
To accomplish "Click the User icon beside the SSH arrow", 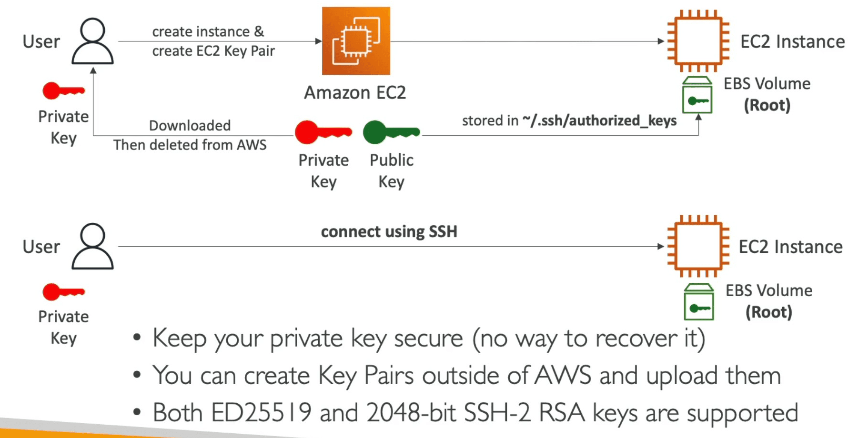I will click(x=92, y=246).
